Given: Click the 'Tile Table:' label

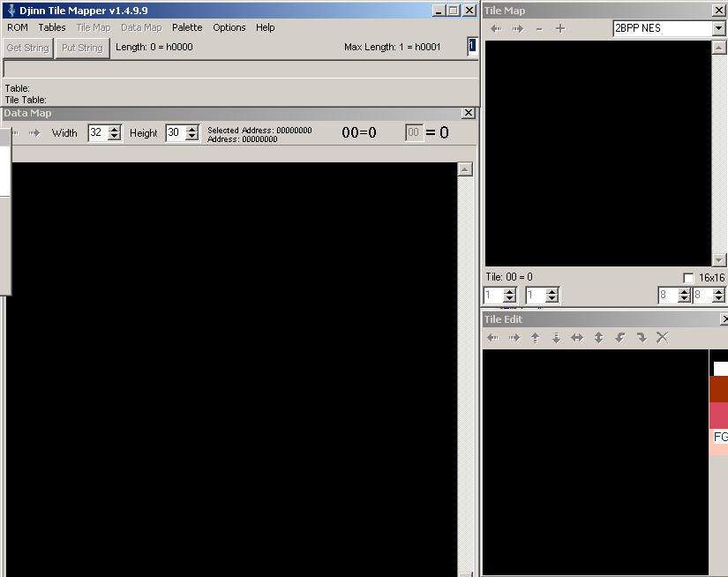Looking at the screenshot, I should [26, 100].
